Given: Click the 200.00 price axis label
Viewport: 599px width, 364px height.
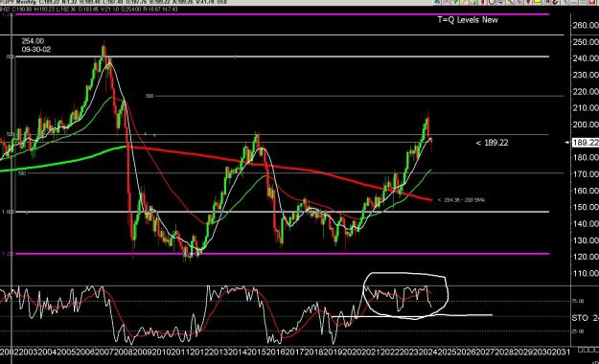Looking at the screenshot, I should pos(586,125).
